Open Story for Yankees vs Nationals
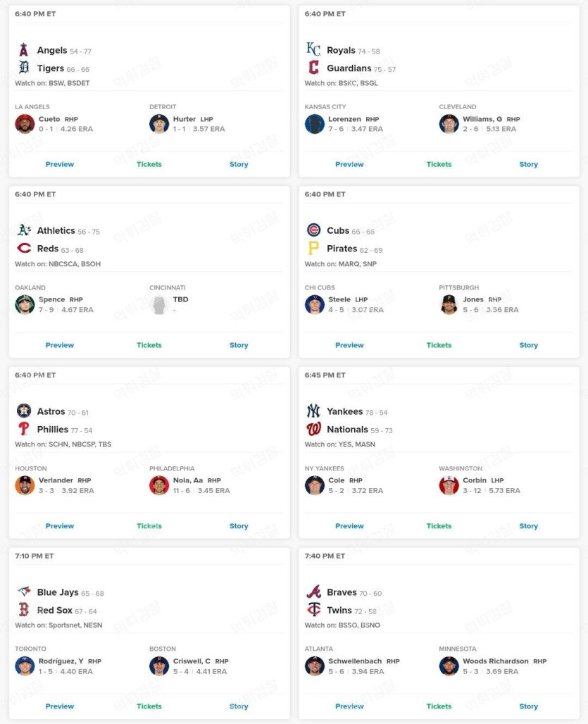 tap(528, 526)
